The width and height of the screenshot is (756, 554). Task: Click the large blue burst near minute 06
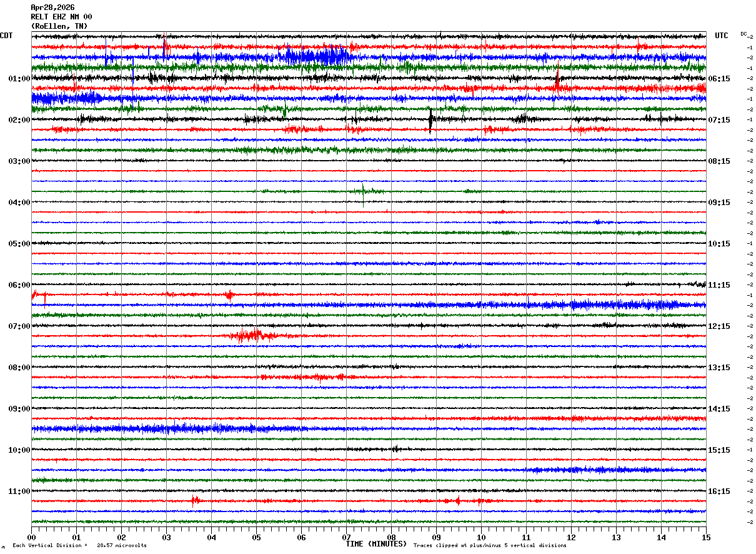tap(316, 57)
